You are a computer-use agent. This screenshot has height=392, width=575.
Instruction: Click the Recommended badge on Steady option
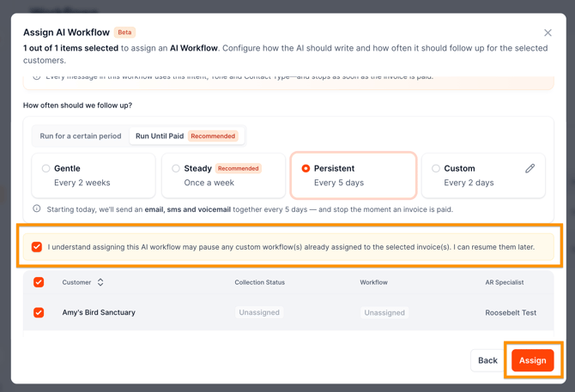coord(238,168)
